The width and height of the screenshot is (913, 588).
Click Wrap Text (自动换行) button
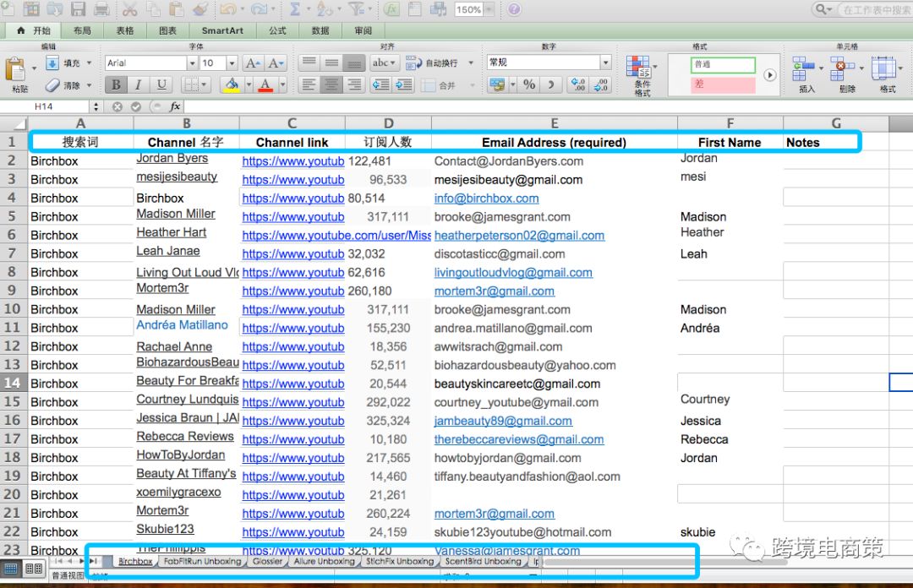click(432, 63)
